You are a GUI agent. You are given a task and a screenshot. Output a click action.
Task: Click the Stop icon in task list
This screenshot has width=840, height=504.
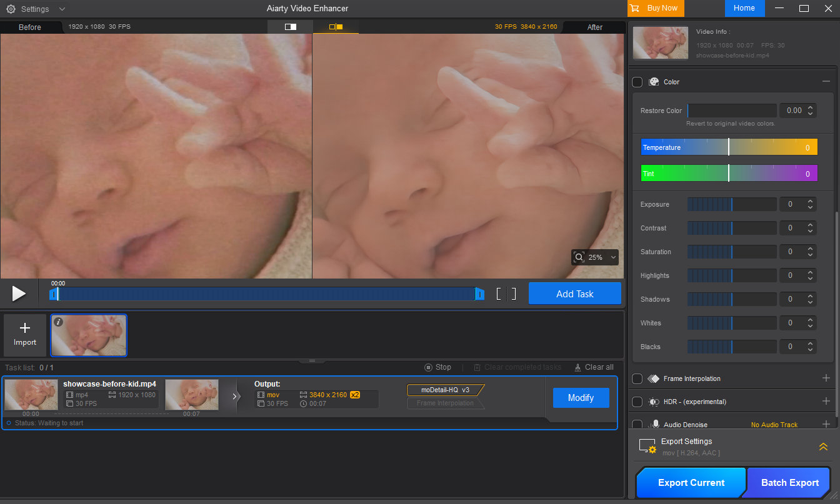click(x=427, y=367)
